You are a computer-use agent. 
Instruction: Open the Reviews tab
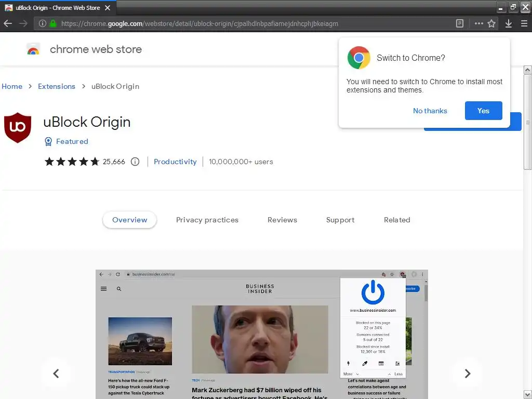[x=282, y=220]
